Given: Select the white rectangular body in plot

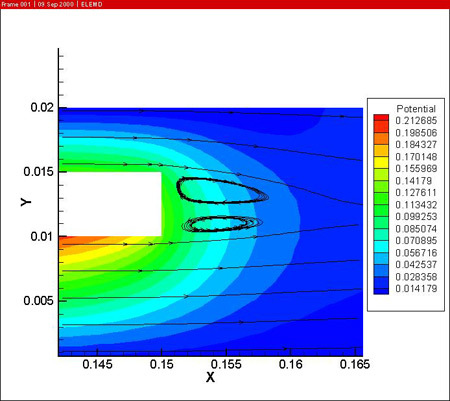Looking at the screenshot, I should [110, 204].
